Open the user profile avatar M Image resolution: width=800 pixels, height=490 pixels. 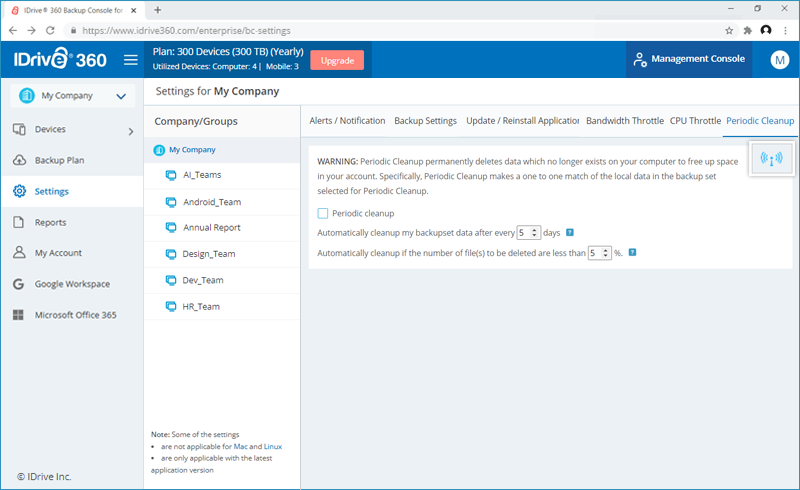tap(779, 60)
